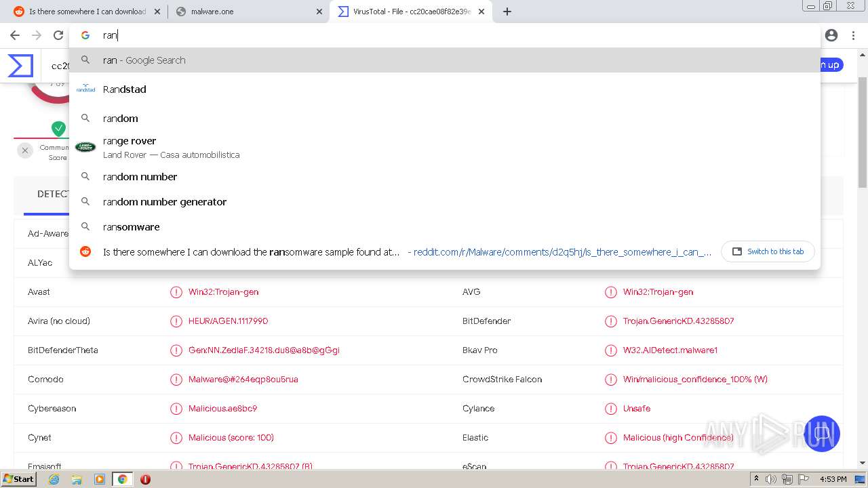868x488 pixels.
Task: Click Cynet 'Malicious (score: 100)' result
Action: [x=231, y=438]
